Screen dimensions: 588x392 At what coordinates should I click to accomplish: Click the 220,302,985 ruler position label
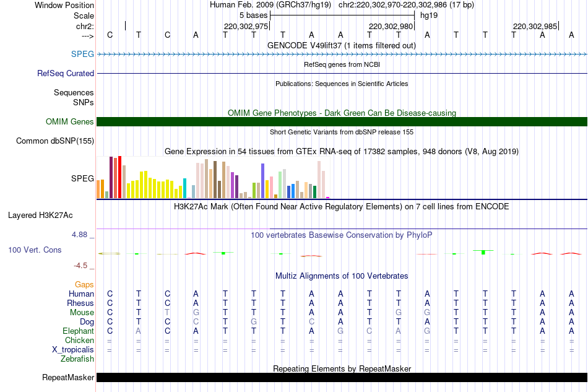pyautogui.click(x=535, y=26)
